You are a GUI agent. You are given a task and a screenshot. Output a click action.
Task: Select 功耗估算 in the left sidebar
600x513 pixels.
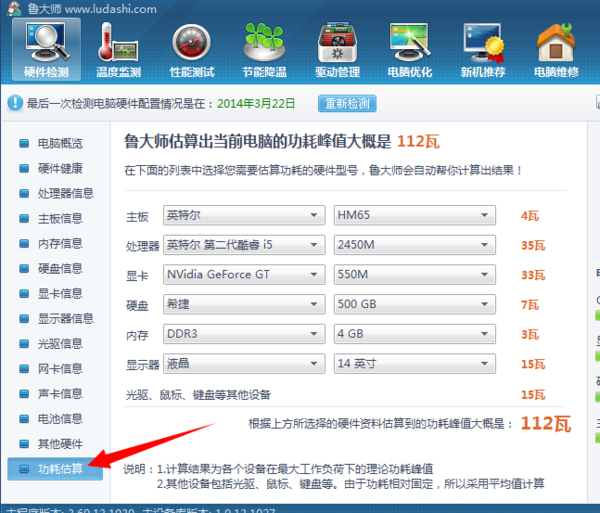pos(60,468)
